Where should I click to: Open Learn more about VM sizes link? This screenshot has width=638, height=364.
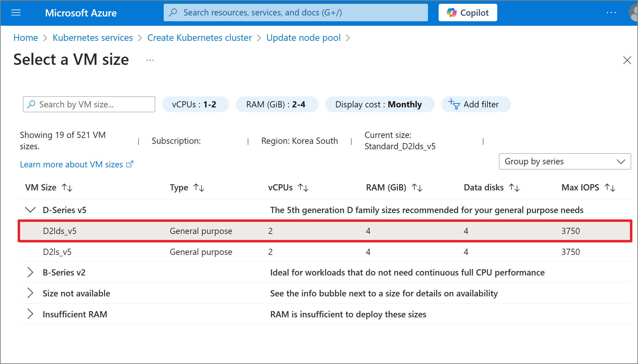(71, 165)
